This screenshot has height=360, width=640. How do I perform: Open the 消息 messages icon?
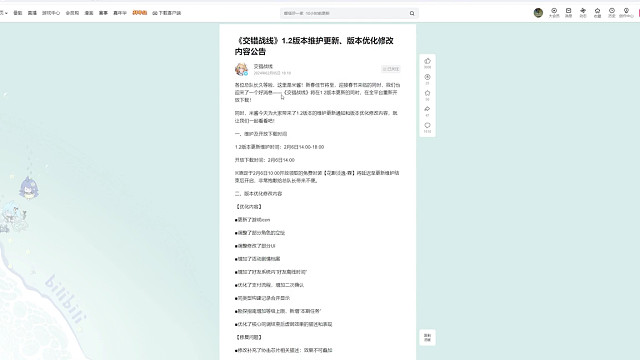point(568,13)
